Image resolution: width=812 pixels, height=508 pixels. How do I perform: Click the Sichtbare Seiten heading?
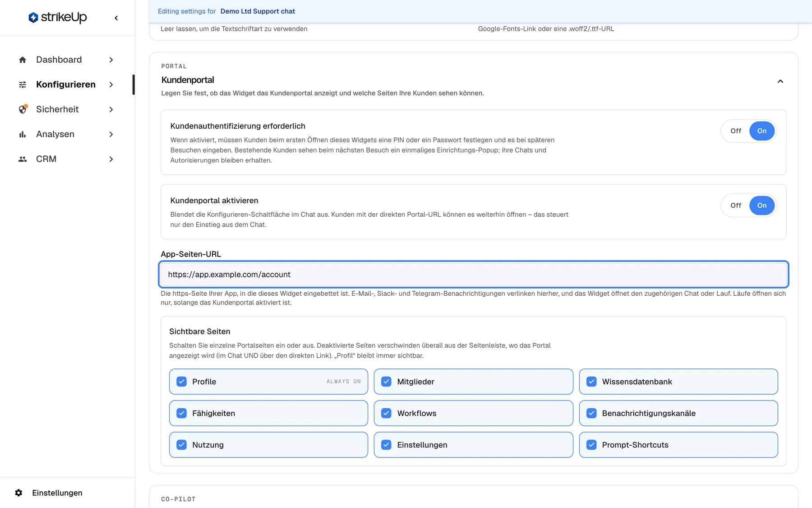[x=199, y=331]
